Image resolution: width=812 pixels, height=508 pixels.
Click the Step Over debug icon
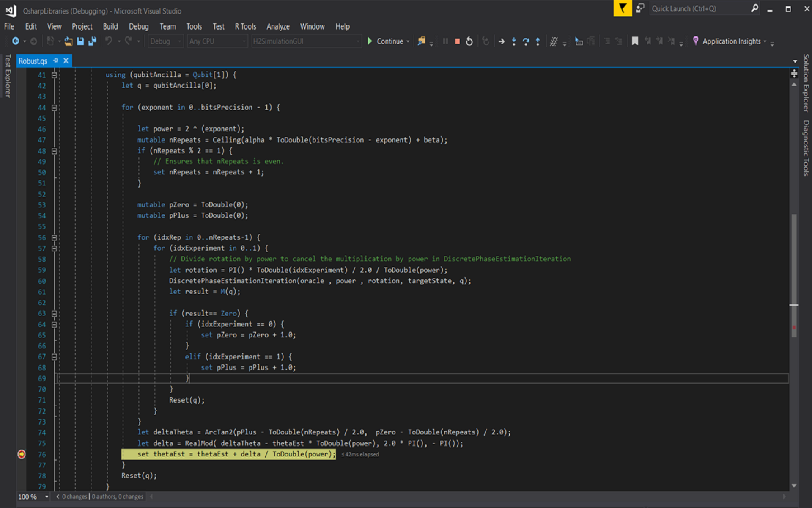click(x=526, y=41)
